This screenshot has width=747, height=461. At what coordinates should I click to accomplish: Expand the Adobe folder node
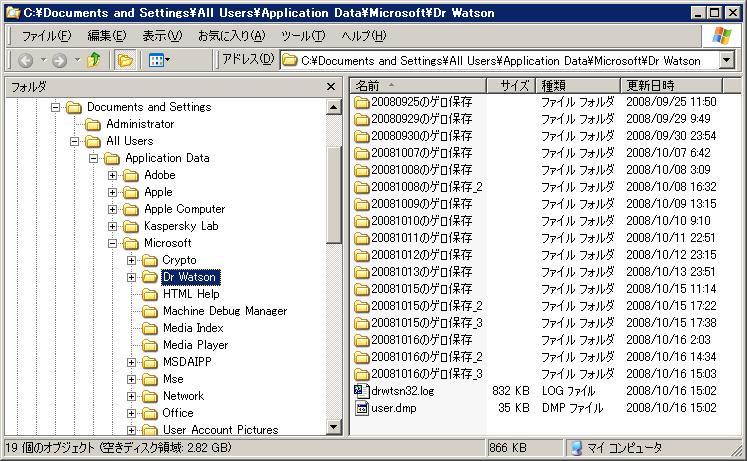(112, 175)
